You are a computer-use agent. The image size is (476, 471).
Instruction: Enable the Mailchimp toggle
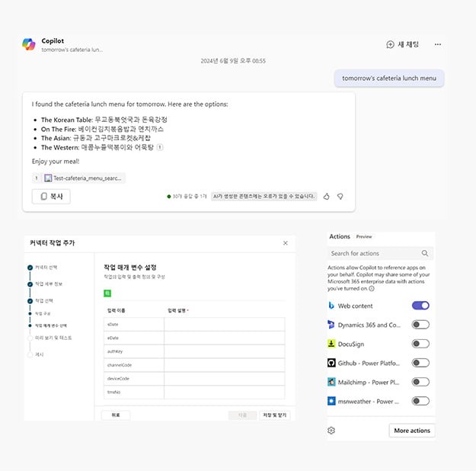[x=420, y=382]
